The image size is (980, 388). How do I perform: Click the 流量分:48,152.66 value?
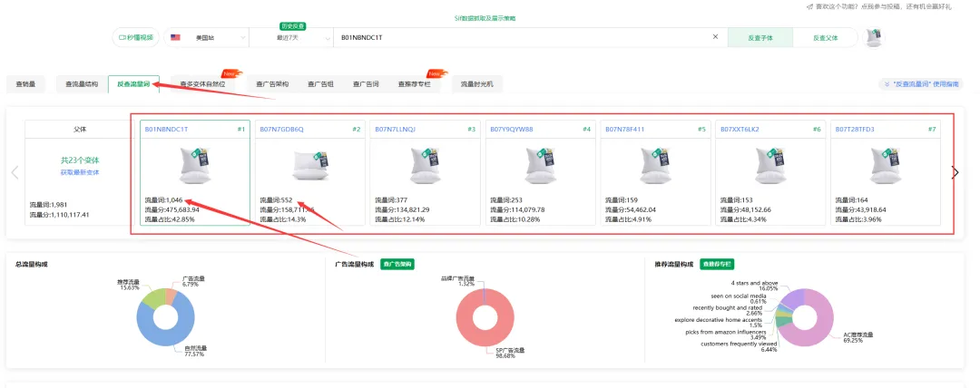coord(746,210)
